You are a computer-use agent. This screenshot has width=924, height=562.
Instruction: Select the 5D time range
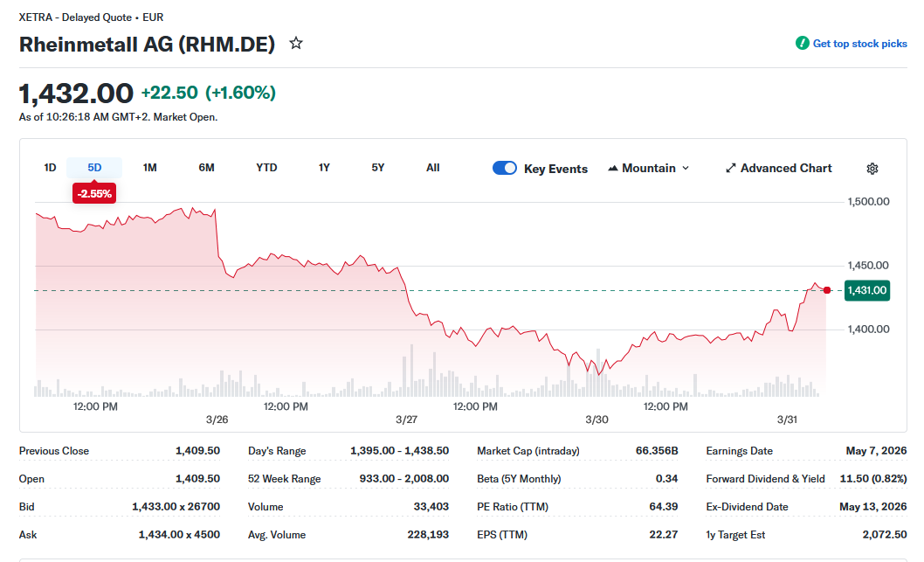coord(94,168)
